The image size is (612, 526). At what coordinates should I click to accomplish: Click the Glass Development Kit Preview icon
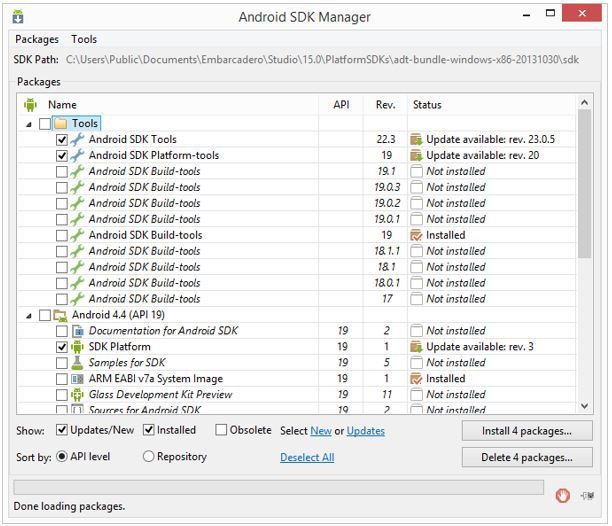[x=77, y=394]
